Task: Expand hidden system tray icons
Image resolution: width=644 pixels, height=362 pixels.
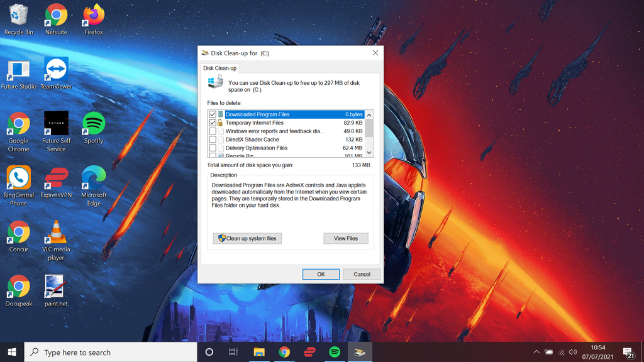Action: 536,352
